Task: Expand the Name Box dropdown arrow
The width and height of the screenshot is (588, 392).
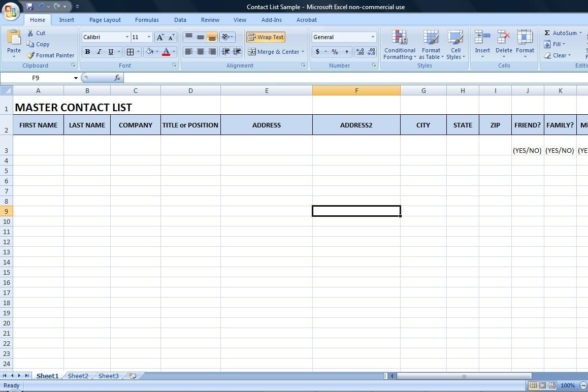Action: coord(76,78)
